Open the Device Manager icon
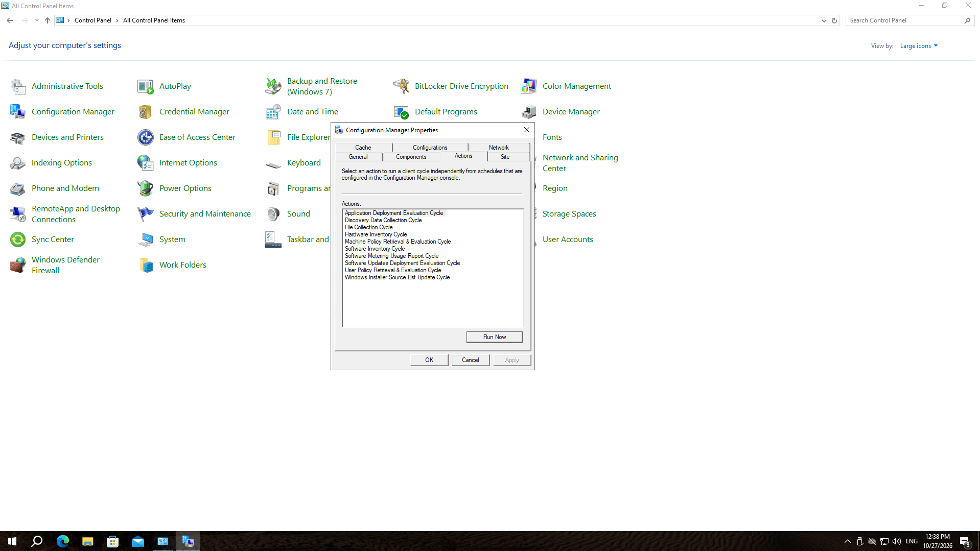 [x=529, y=112]
